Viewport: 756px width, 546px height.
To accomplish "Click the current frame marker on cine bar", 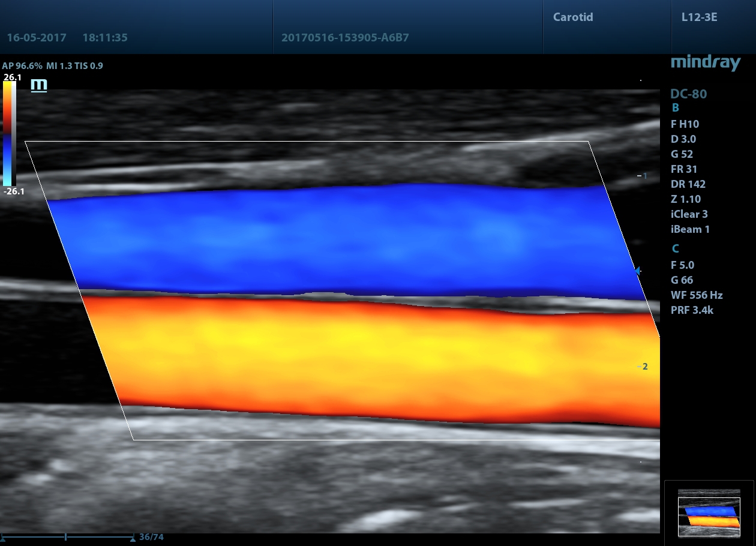I will coord(65,537).
